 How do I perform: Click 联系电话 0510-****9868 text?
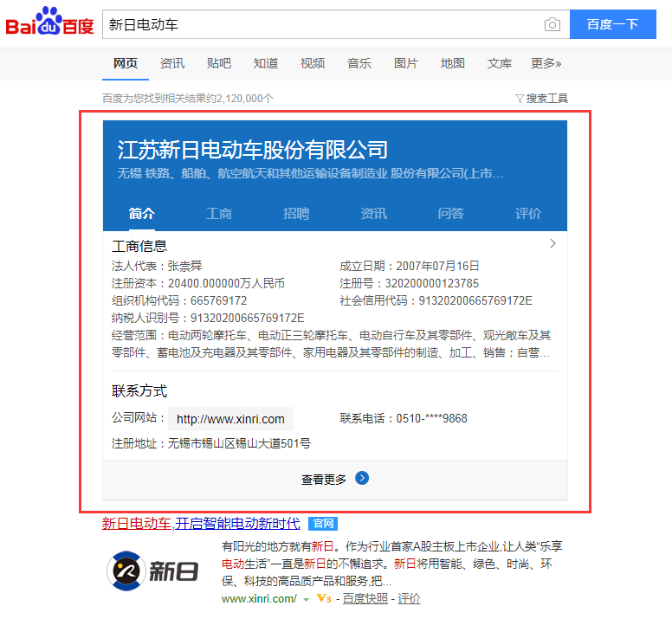coord(404,418)
